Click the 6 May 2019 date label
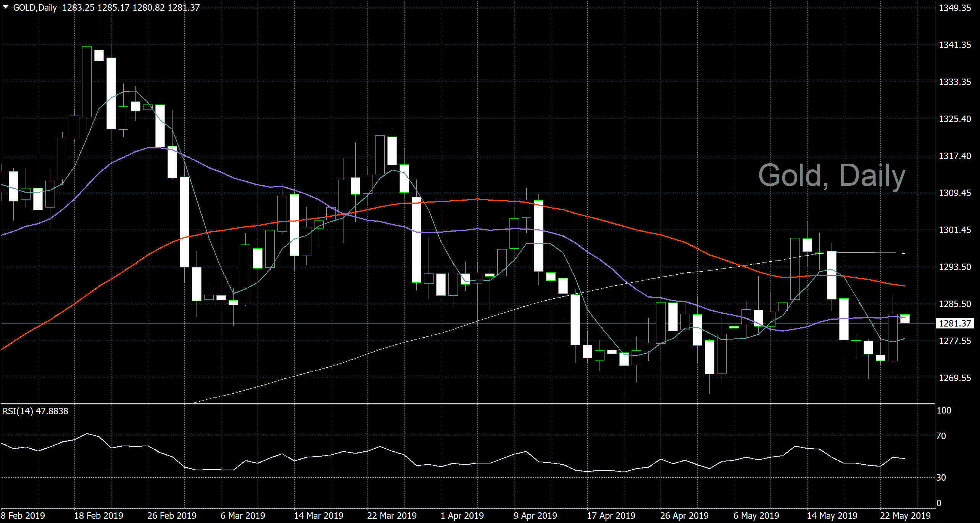The image size is (980, 523). click(x=756, y=516)
